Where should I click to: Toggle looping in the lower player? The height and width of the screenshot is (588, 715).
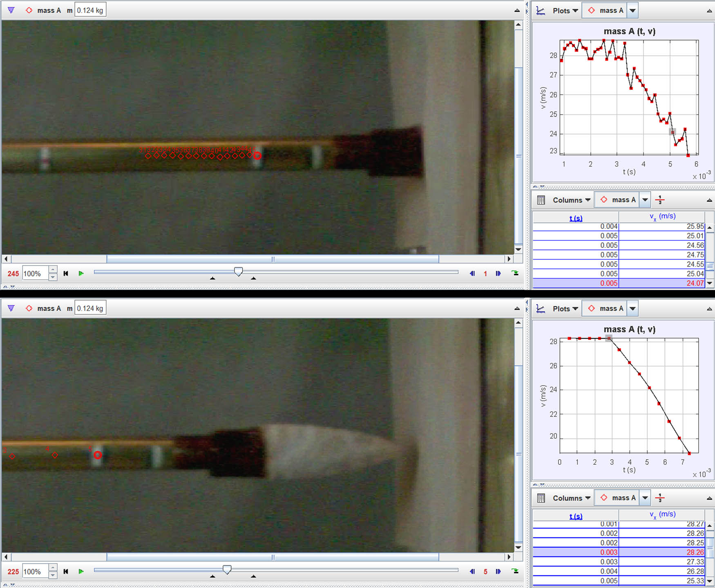pyautogui.click(x=515, y=572)
